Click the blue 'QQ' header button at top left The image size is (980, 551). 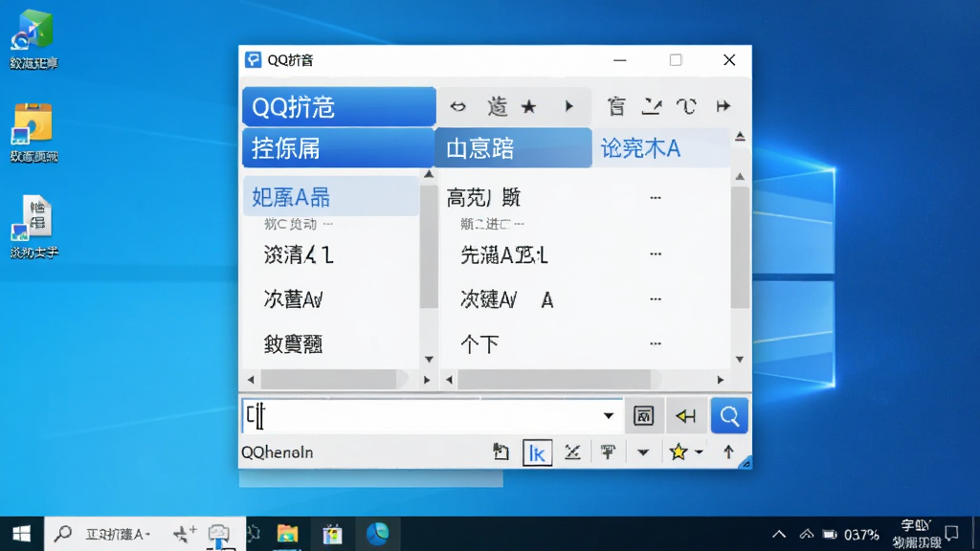pos(339,107)
